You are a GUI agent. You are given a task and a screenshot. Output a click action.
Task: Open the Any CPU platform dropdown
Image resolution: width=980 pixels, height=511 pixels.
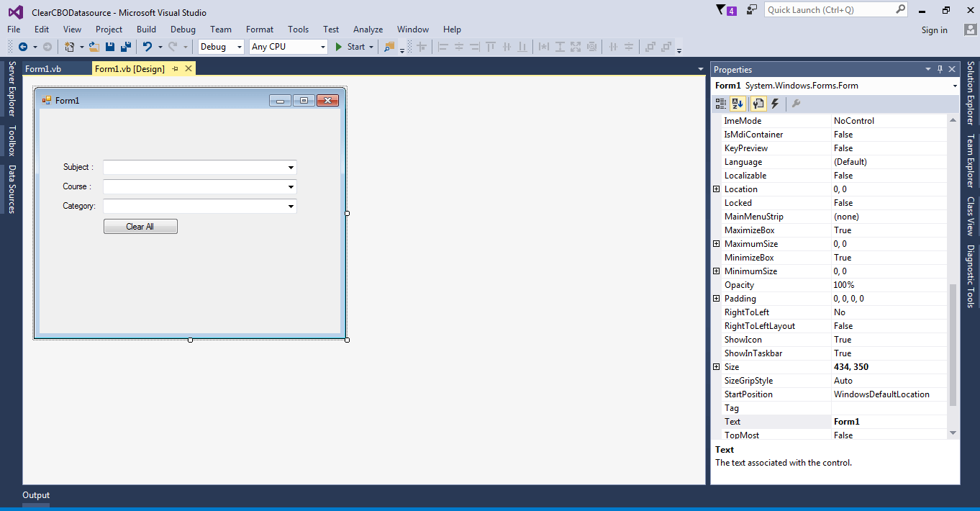[x=322, y=46]
